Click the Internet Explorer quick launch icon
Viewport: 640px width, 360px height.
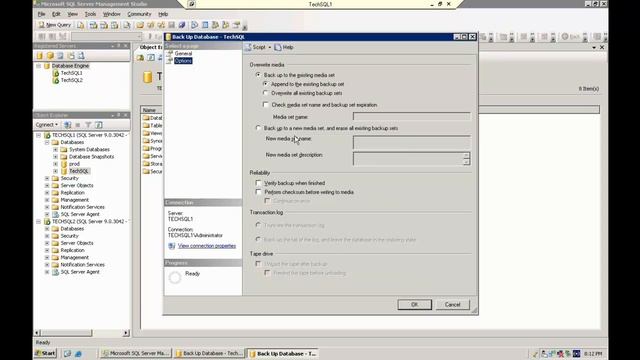point(78,353)
